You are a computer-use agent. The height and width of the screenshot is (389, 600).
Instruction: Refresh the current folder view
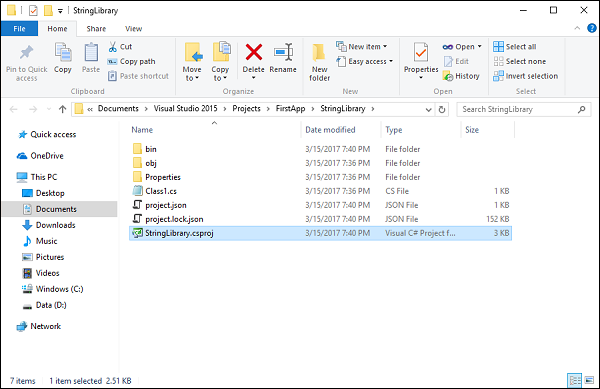(442, 109)
